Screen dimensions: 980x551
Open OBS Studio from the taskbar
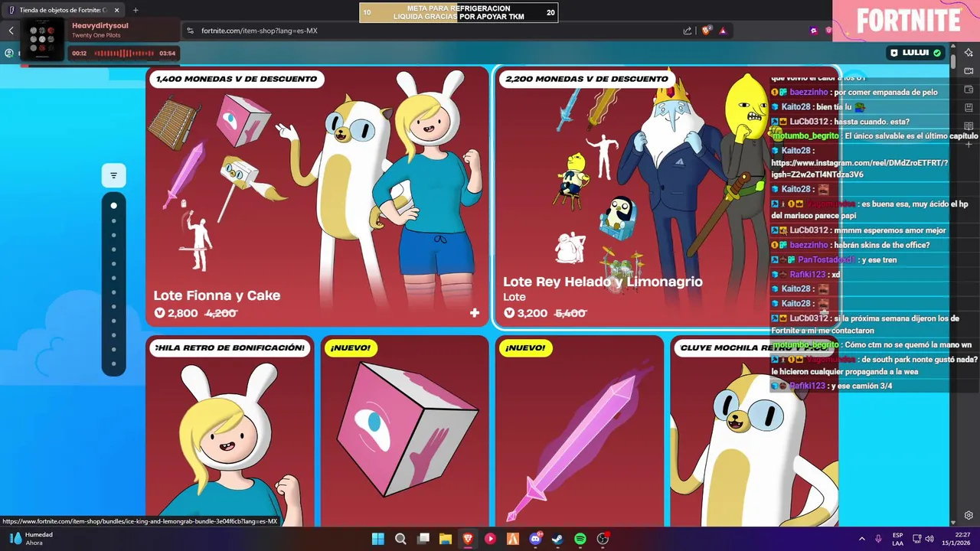pos(603,539)
